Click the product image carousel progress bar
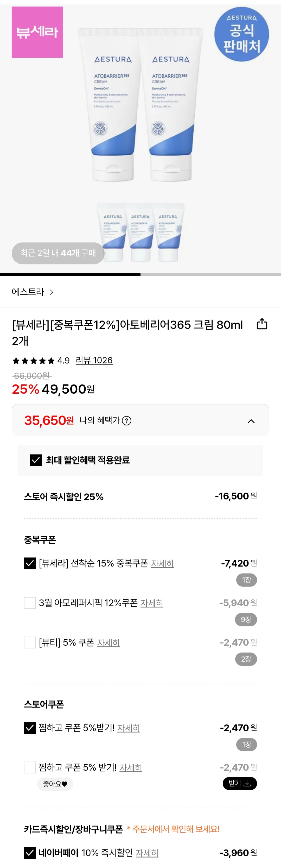Screen dimensions: 281x868 pyautogui.click(x=140, y=275)
